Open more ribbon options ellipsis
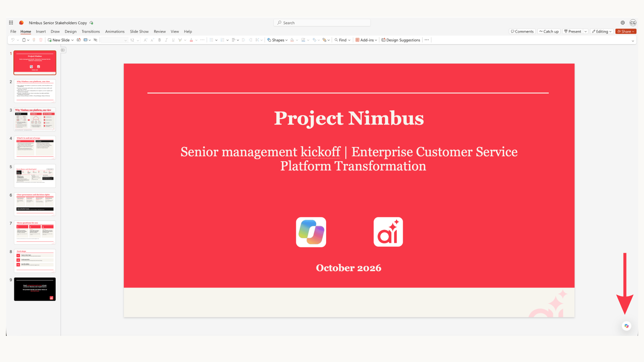The image size is (644, 362). [427, 40]
